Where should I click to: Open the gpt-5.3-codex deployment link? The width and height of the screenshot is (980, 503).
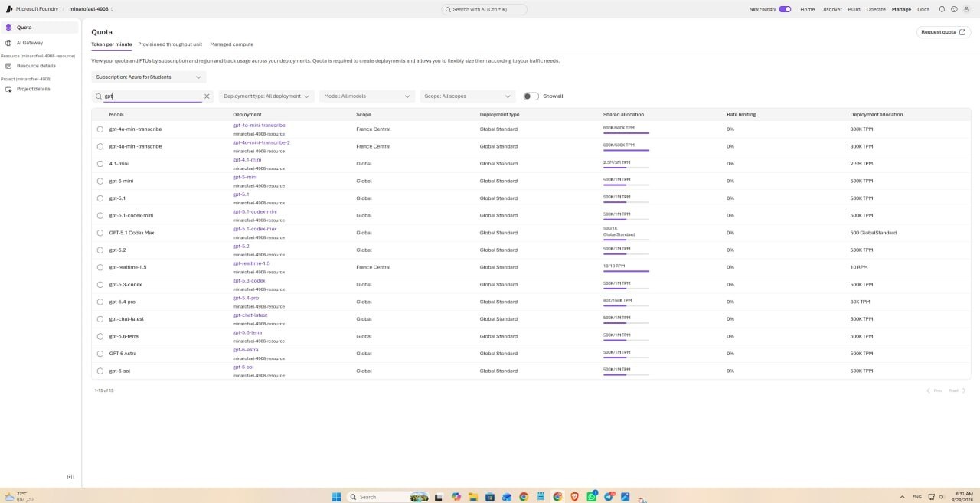(x=249, y=280)
